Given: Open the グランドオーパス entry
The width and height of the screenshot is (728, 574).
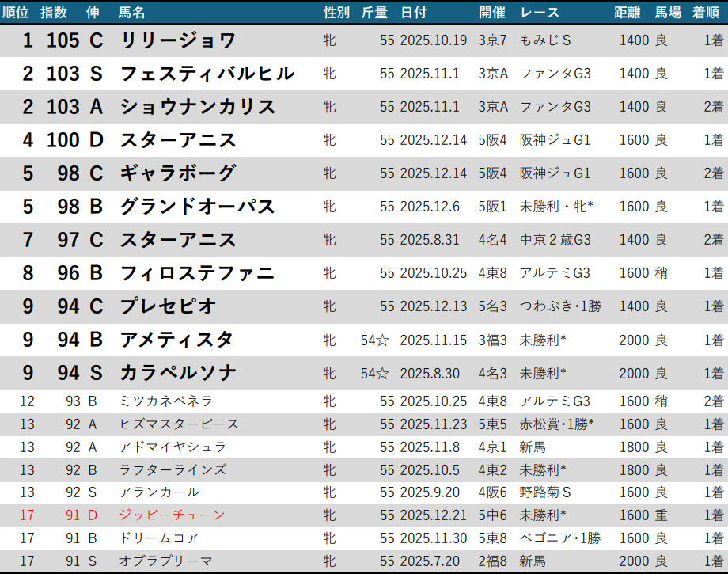Looking at the screenshot, I should 198,207.
